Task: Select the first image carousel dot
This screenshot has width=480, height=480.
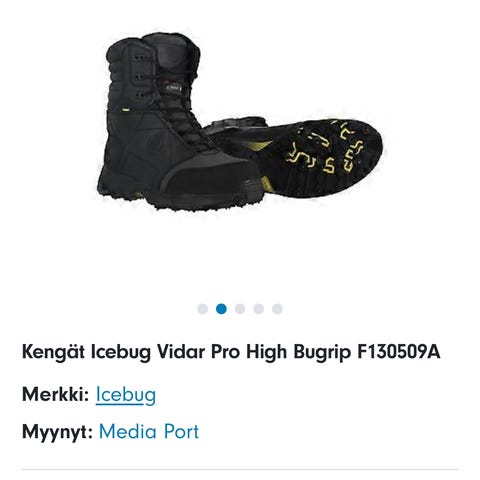Action: [x=203, y=309]
